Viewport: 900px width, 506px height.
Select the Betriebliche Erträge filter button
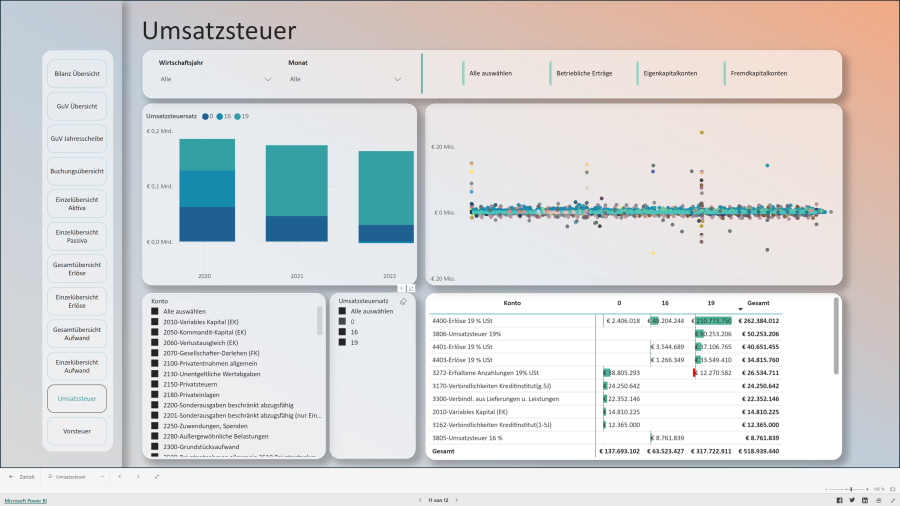click(x=586, y=73)
